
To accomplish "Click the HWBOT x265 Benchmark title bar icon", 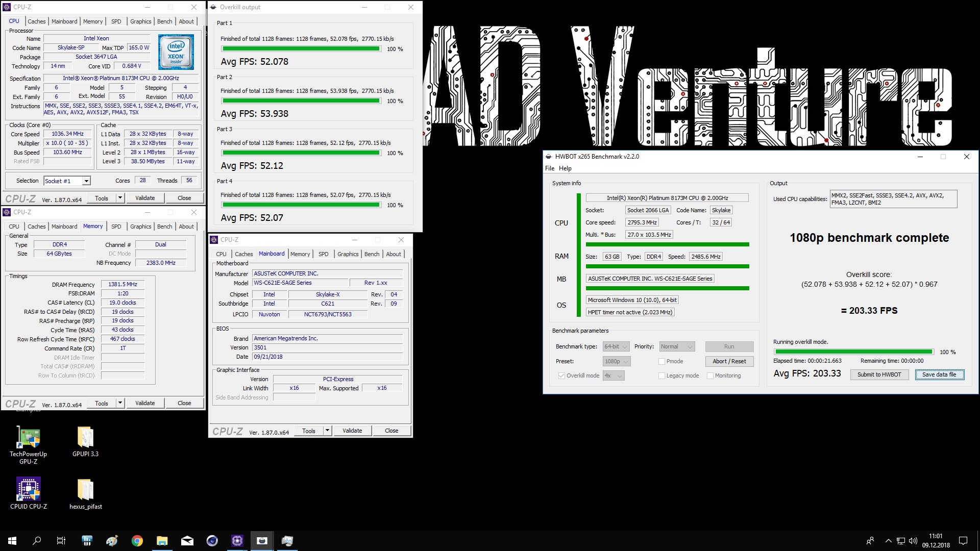I will [549, 157].
